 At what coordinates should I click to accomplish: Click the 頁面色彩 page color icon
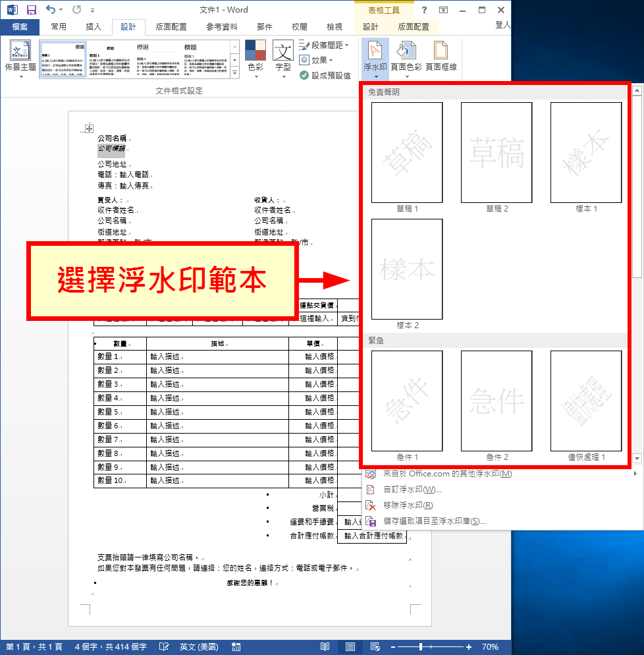pyautogui.click(x=406, y=57)
